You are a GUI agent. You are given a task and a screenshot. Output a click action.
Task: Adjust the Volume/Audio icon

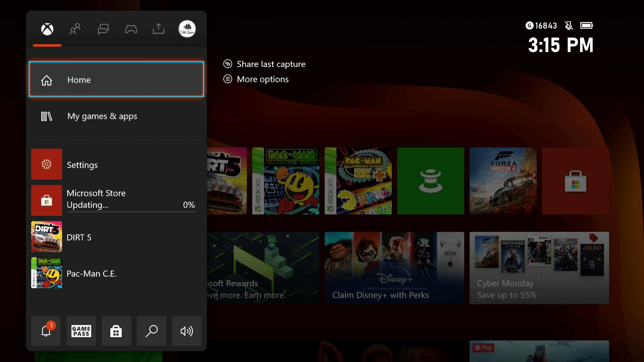tap(186, 331)
